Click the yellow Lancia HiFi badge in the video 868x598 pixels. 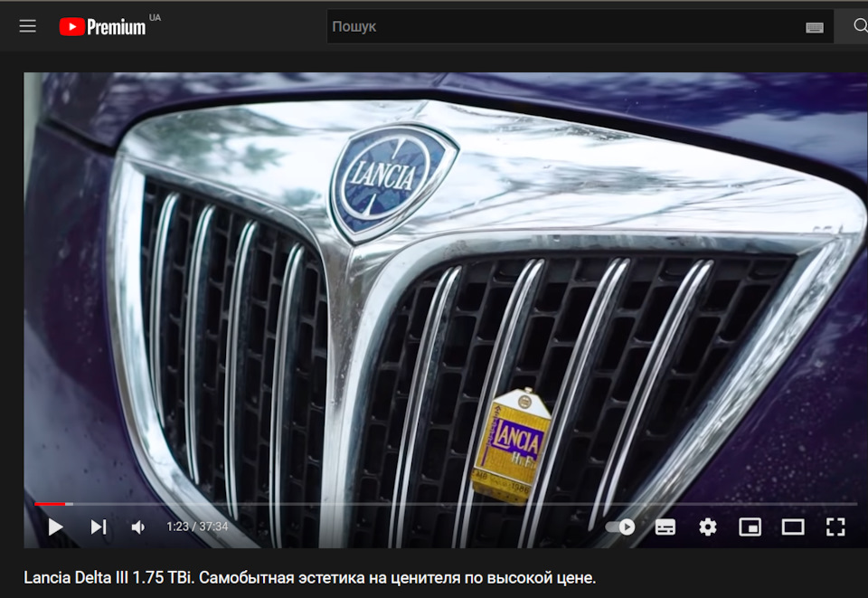click(x=511, y=445)
